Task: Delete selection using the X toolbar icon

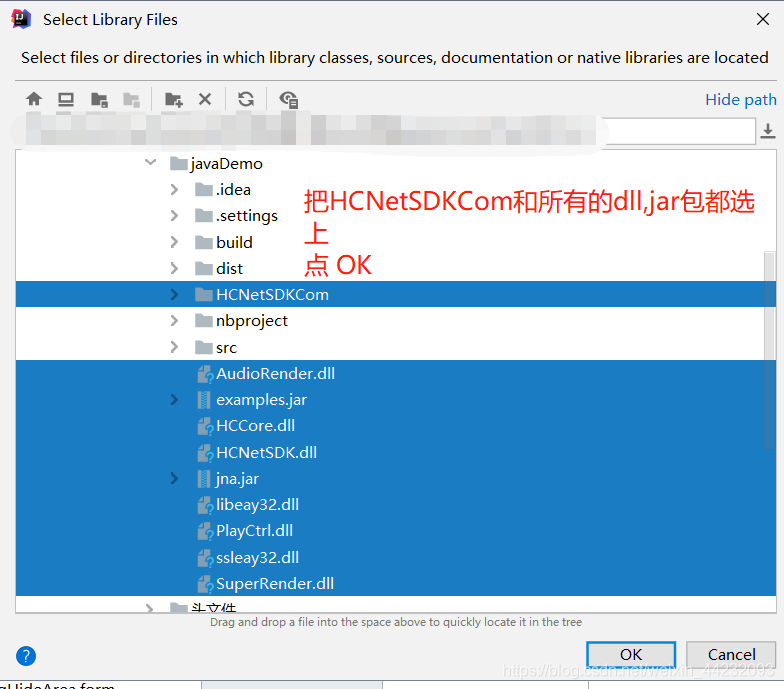Action: 205,99
